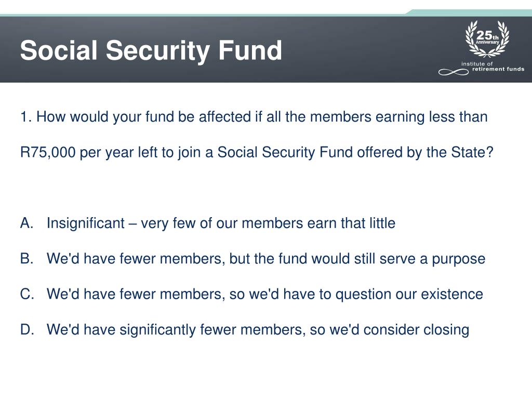Click the dark gray header banner
The width and height of the screenshot is (532, 399).
(266, 49)
